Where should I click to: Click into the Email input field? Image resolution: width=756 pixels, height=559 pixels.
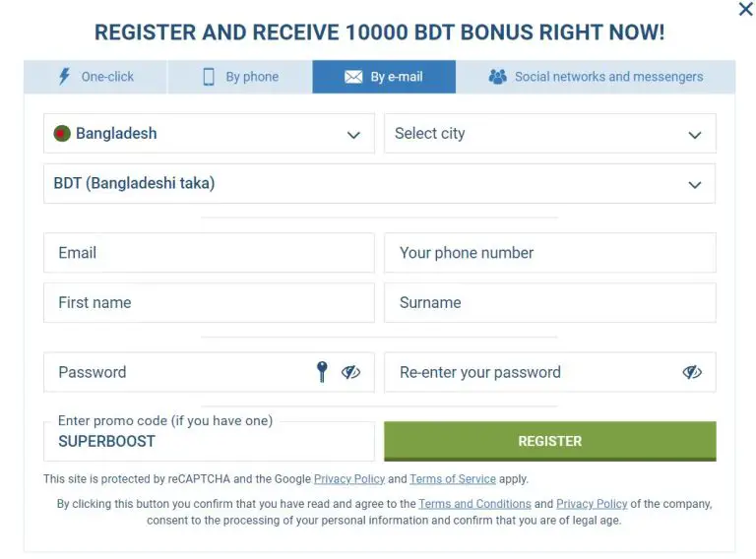pyautogui.click(x=209, y=253)
